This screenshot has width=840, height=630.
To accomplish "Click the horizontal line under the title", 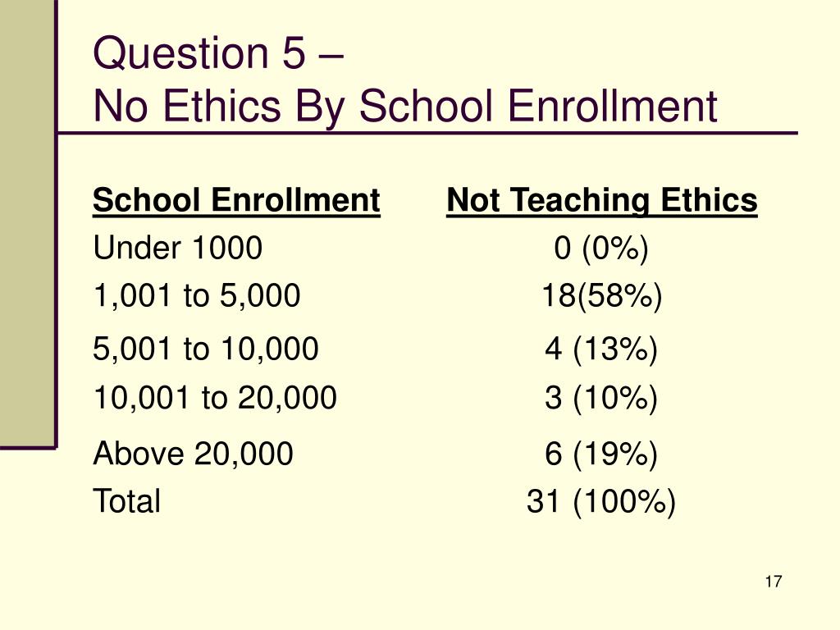I will click(427, 133).
